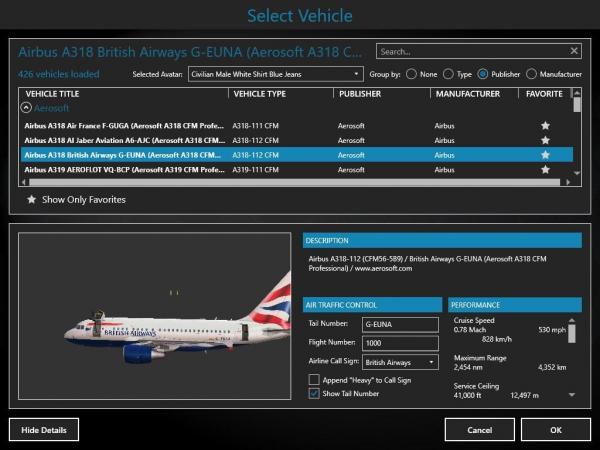The image size is (600, 450).
Task: Select Group by Publisher radio button
Action: [x=483, y=74]
